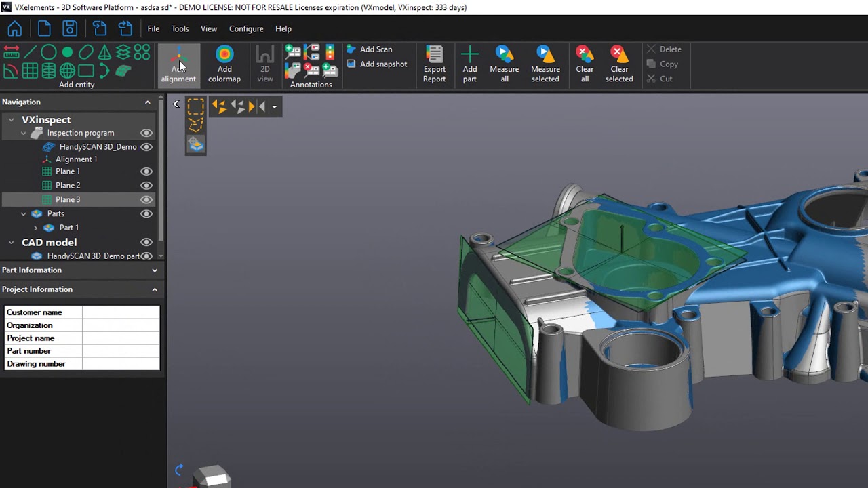Select the freeform lasso selection tool
Screen dimensions: 868x488
[195, 125]
